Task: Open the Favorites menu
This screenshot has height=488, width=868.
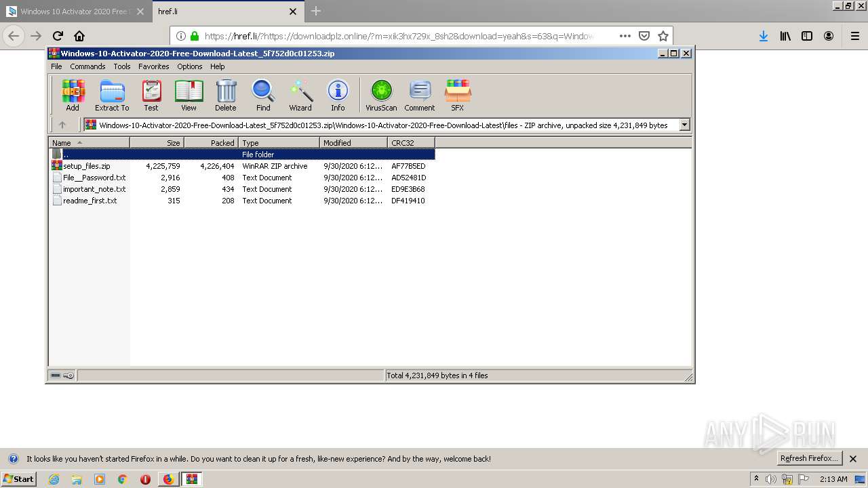Action: (x=154, y=66)
